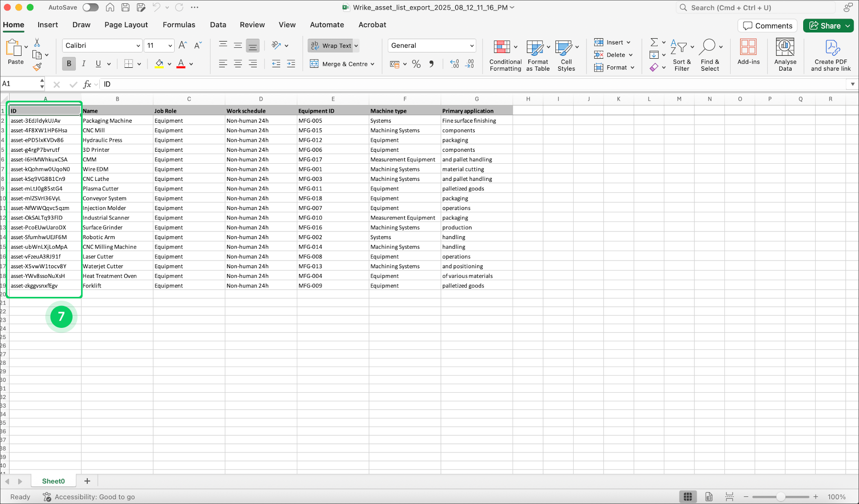The width and height of the screenshot is (859, 504).
Task: Open the General number format dropdown
Action: click(431, 45)
